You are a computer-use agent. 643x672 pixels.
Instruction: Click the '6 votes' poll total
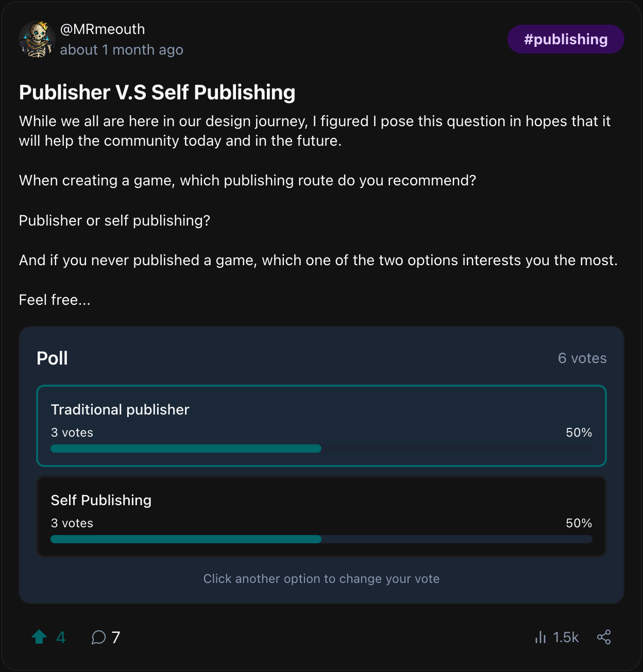click(582, 358)
